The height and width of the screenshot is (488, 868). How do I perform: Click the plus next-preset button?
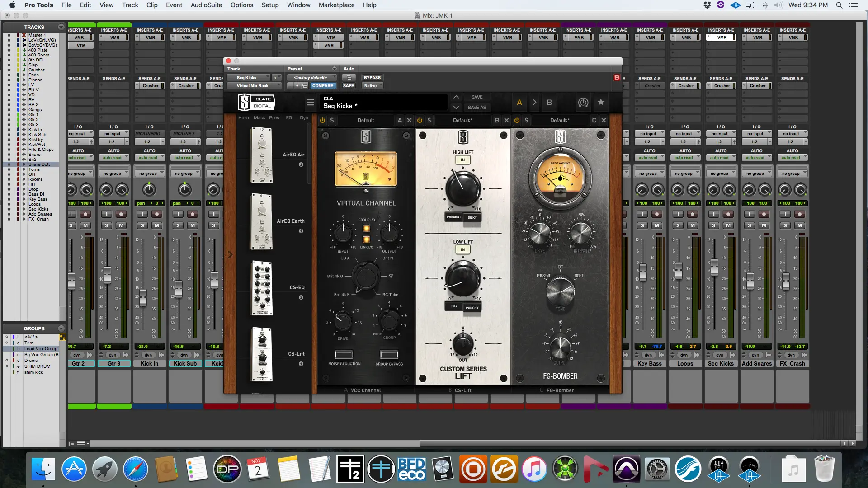pos(297,86)
